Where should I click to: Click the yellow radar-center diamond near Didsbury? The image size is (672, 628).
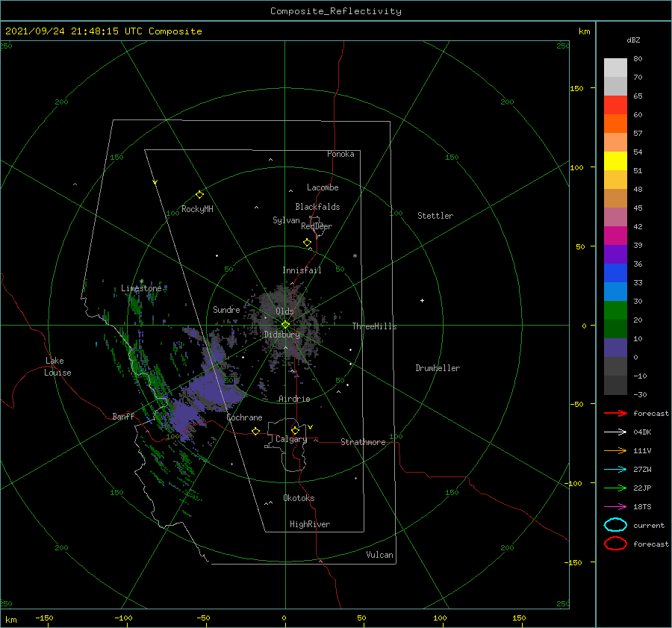(285, 325)
